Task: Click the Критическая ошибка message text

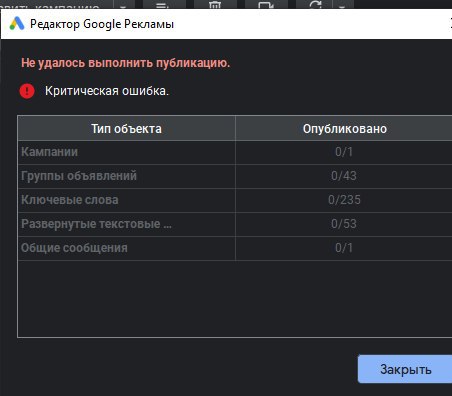Action: click(x=107, y=91)
